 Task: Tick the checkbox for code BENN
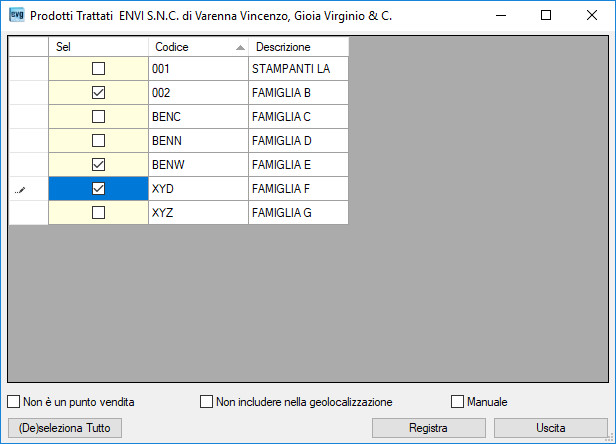coord(98,141)
